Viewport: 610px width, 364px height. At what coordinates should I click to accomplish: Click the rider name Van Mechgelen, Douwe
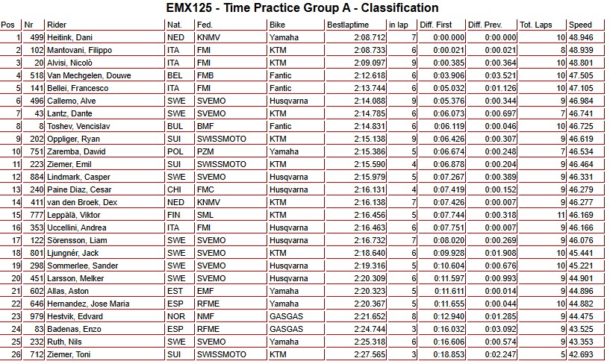click(x=85, y=75)
